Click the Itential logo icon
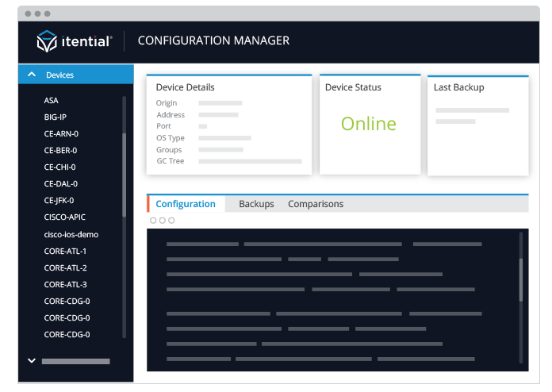 [47, 41]
